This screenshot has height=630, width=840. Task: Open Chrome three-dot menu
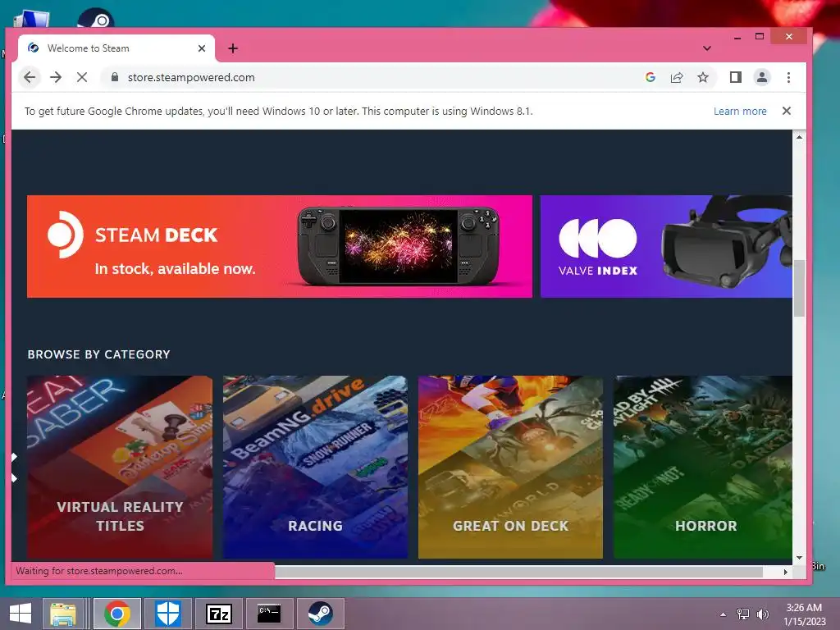coord(788,77)
